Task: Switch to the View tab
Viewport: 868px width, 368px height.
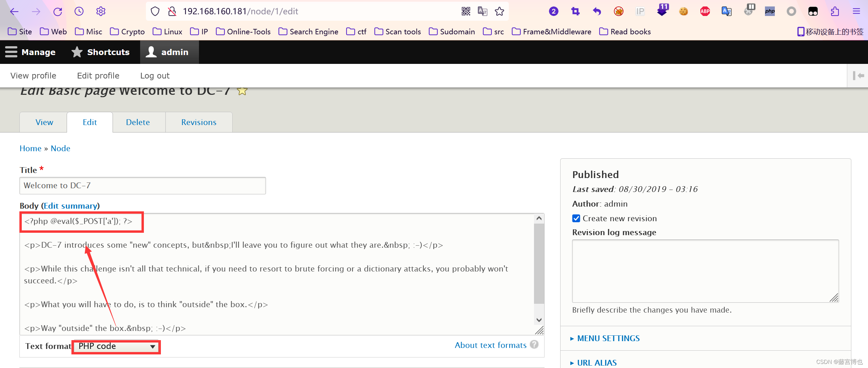Action: pyautogui.click(x=44, y=122)
